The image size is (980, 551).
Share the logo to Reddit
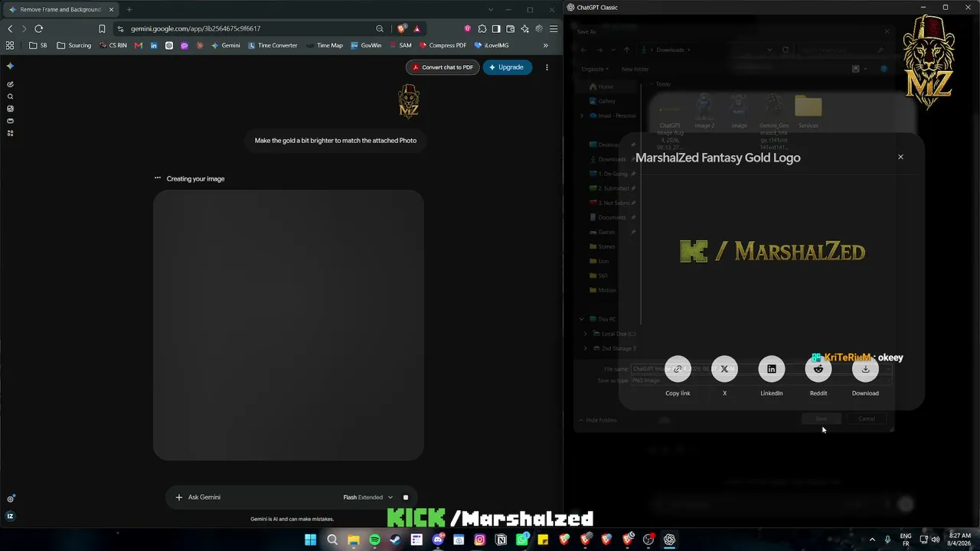818,369
